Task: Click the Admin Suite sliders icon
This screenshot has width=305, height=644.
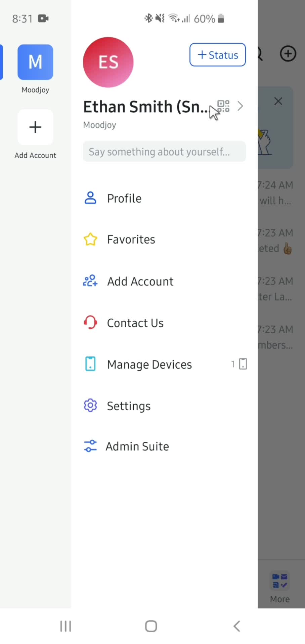Action: click(x=90, y=446)
